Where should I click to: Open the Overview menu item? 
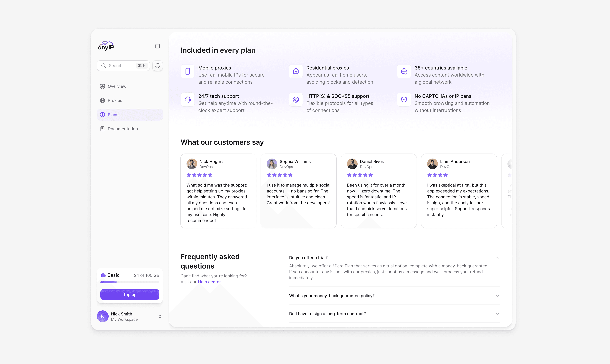(117, 86)
